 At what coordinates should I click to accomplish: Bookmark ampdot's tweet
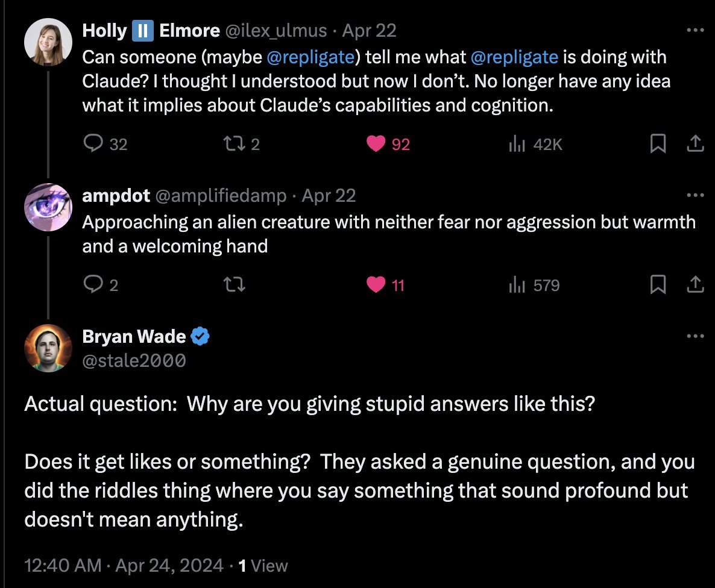coord(657,284)
